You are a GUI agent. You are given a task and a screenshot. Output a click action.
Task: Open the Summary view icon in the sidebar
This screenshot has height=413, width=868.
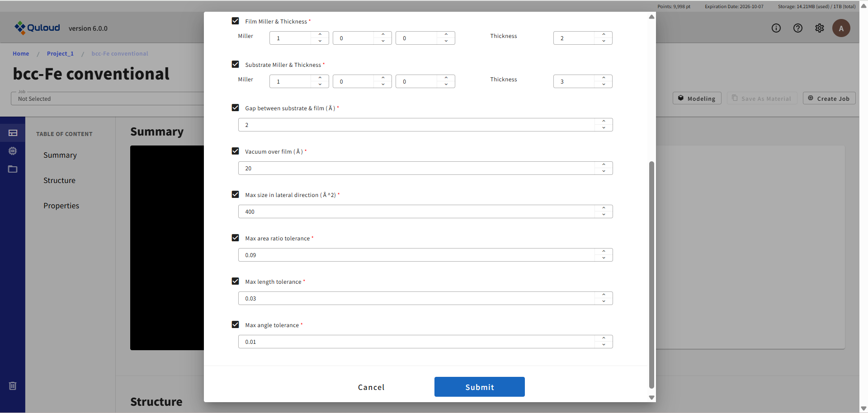pos(13,132)
